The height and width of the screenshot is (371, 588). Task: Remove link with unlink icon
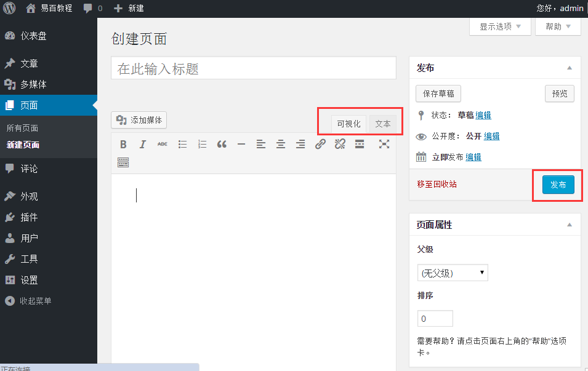point(340,144)
